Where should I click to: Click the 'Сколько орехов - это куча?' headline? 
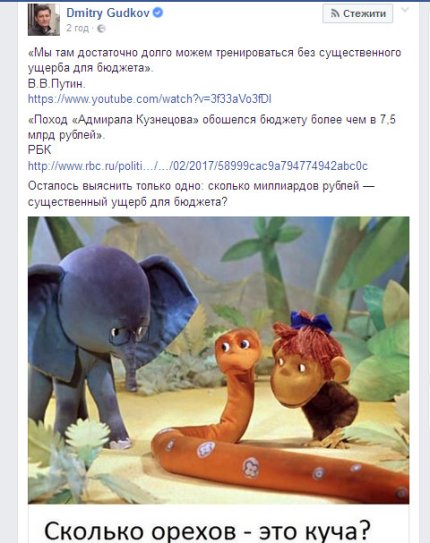click(207, 530)
